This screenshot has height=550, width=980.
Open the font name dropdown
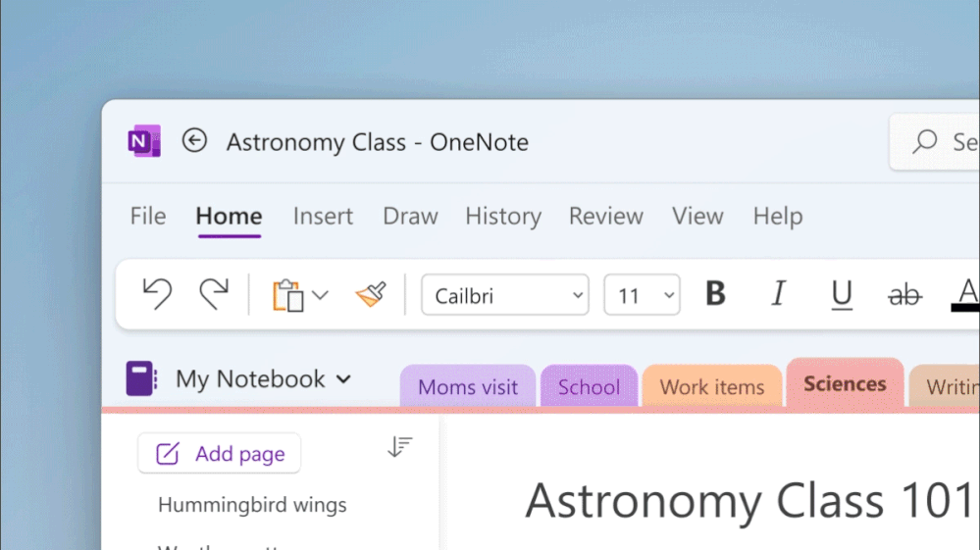click(x=578, y=295)
